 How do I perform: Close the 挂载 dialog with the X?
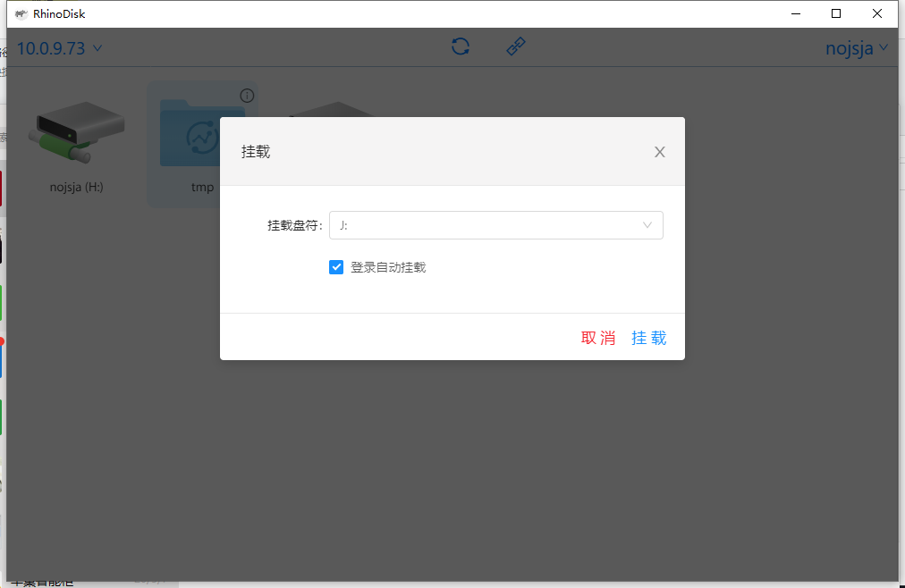pyautogui.click(x=660, y=152)
